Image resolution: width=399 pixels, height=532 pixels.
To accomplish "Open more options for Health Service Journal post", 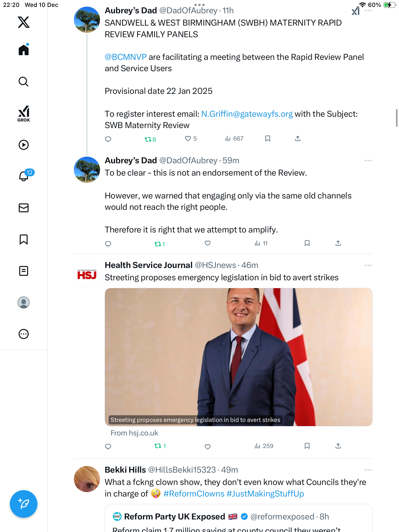I will pos(368,265).
